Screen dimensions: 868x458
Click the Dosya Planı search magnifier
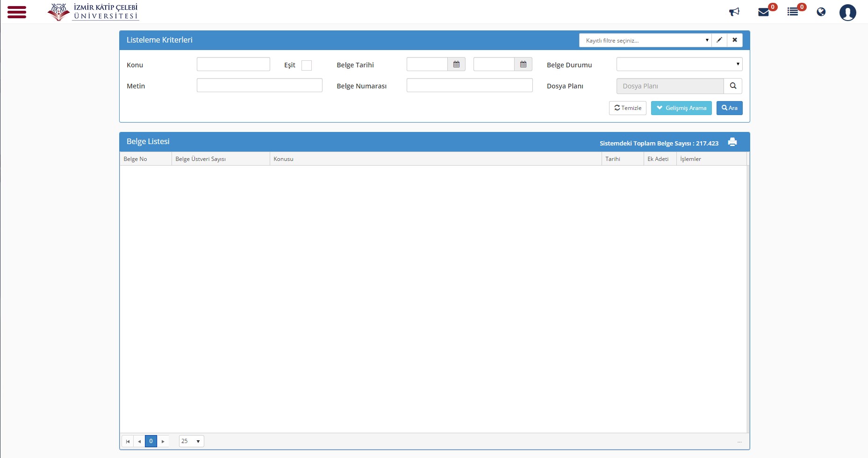(733, 86)
